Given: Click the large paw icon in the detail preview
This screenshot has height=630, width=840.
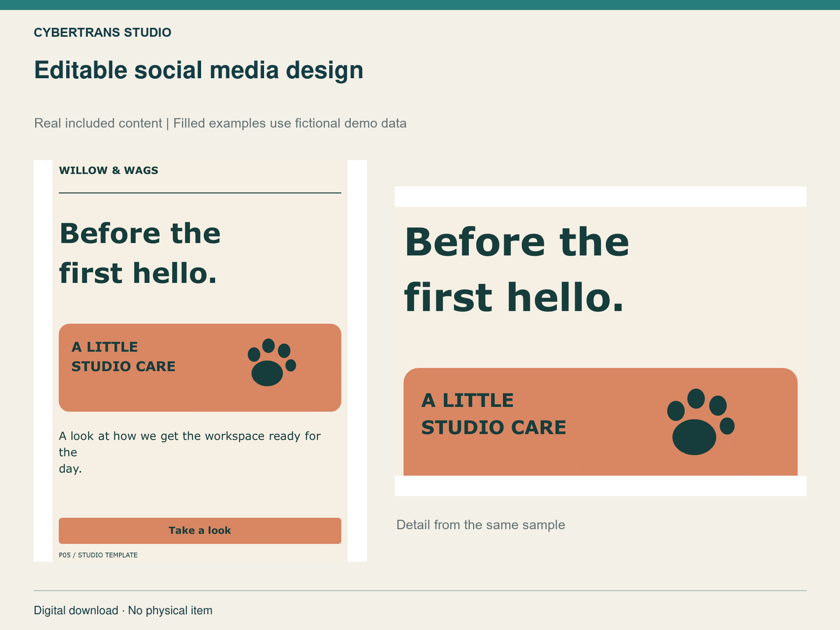Looking at the screenshot, I should 701,422.
